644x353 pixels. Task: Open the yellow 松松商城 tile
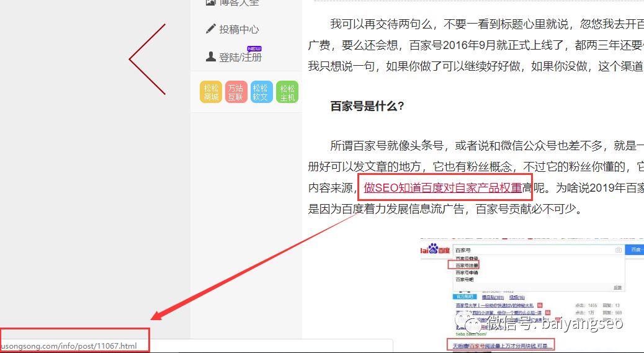pyautogui.click(x=211, y=92)
